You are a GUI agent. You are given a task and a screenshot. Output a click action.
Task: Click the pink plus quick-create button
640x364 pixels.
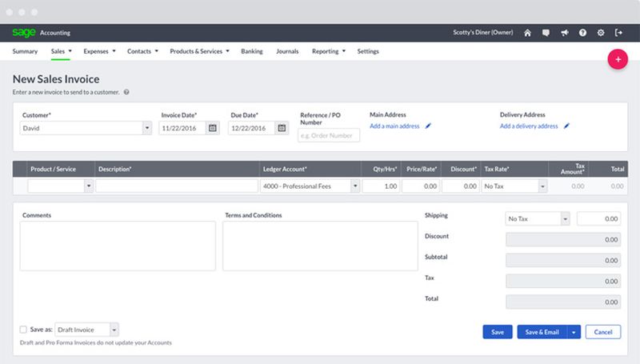[618, 59]
